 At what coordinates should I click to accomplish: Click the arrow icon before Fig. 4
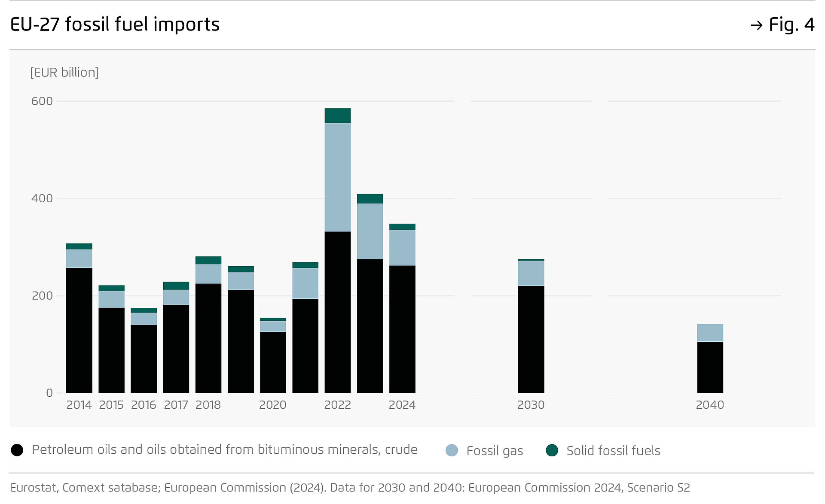pyautogui.click(x=756, y=26)
